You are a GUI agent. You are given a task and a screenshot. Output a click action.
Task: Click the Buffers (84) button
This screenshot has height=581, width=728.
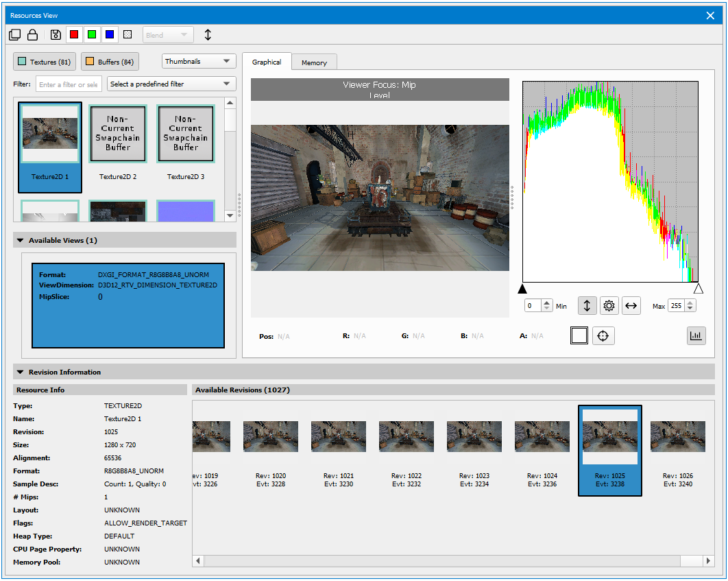[x=110, y=62]
